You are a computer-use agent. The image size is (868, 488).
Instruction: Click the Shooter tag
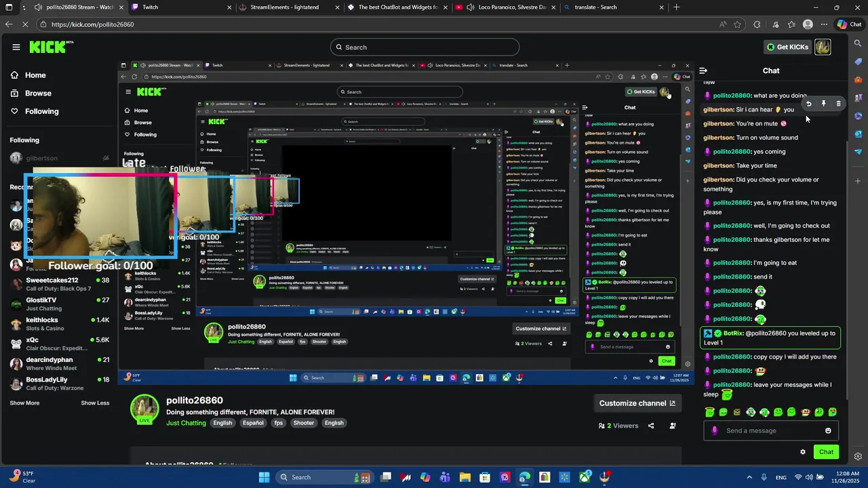[x=303, y=423]
